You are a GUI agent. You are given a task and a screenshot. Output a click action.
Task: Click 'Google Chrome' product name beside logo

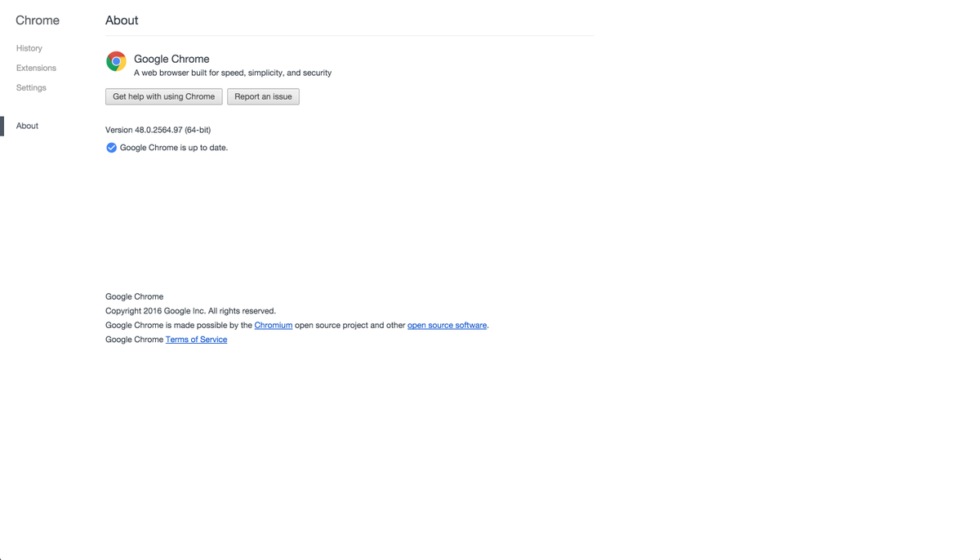pyautogui.click(x=171, y=59)
